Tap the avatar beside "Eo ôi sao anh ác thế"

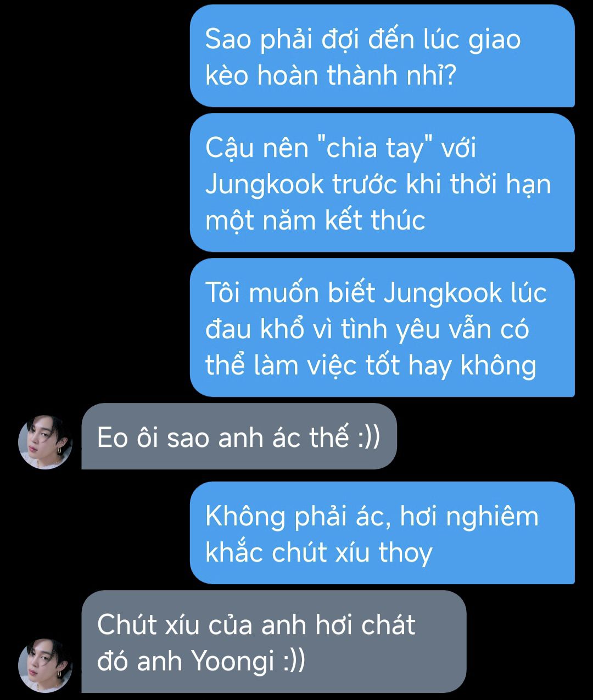point(46,442)
